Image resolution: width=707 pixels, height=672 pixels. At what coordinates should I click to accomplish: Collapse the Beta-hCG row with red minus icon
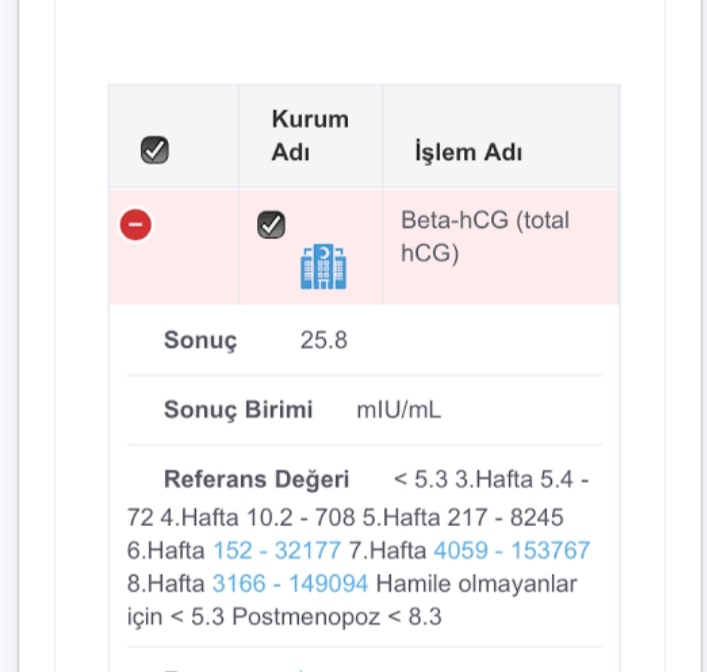[x=136, y=225]
